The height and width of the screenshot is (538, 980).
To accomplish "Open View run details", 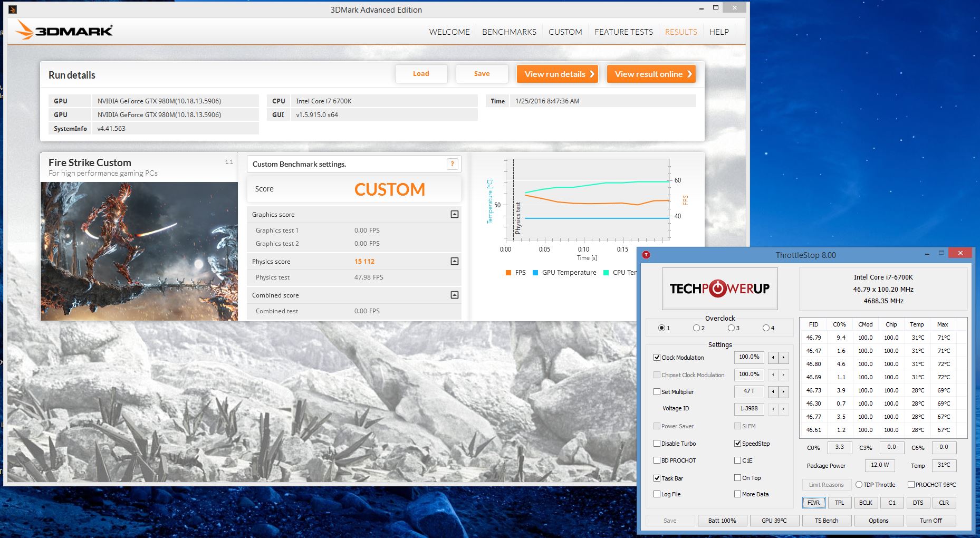I will tap(558, 74).
